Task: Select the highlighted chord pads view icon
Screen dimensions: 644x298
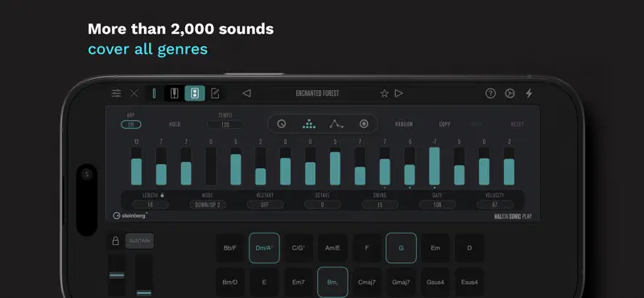Action: (x=195, y=93)
